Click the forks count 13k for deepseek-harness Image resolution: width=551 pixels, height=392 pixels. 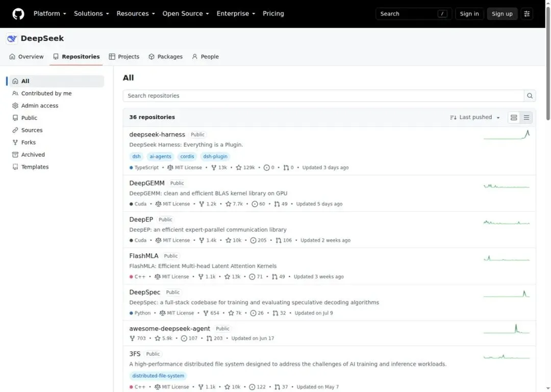click(219, 168)
